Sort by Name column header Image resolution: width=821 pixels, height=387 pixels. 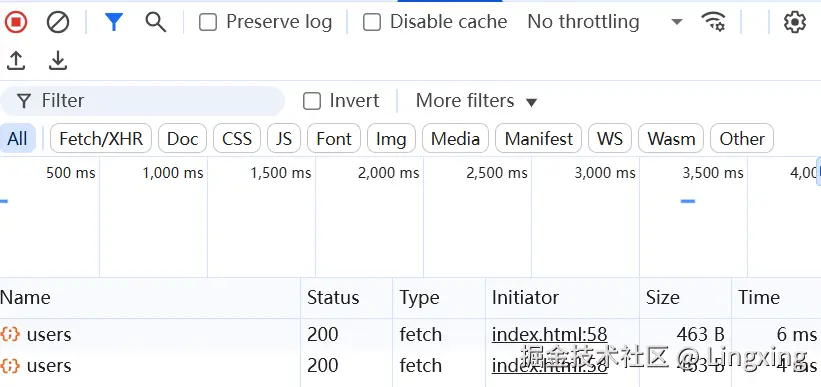[x=150, y=297]
